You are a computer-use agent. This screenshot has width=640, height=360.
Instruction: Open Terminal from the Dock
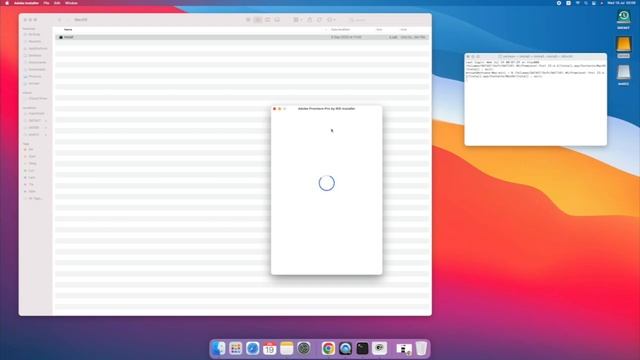click(x=362, y=349)
